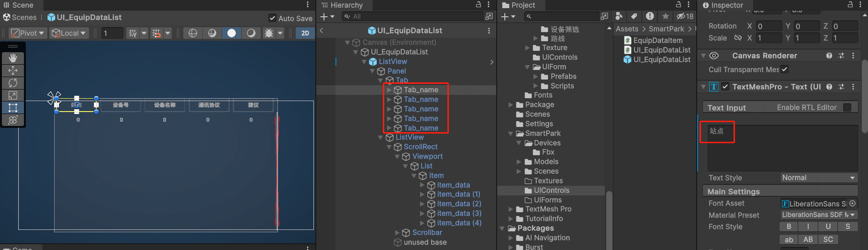
Task: Select the Scale tool in scene toolbar
Action: [13, 95]
